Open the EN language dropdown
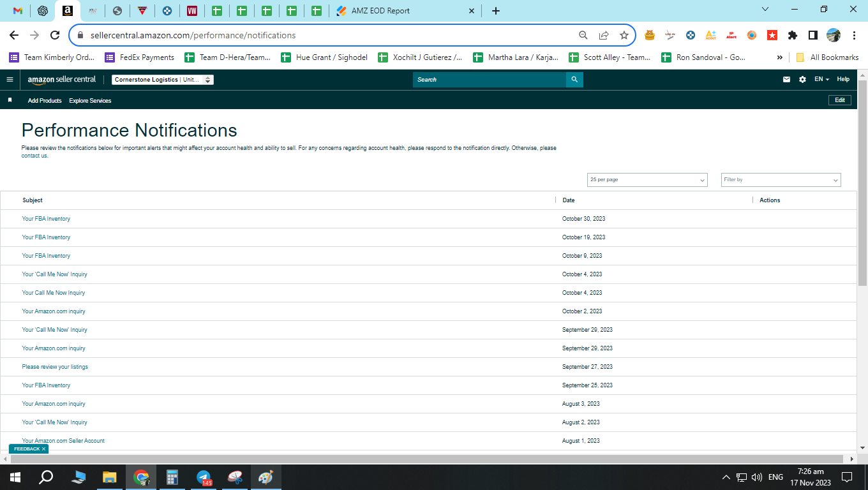868x490 pixels. 821,80
